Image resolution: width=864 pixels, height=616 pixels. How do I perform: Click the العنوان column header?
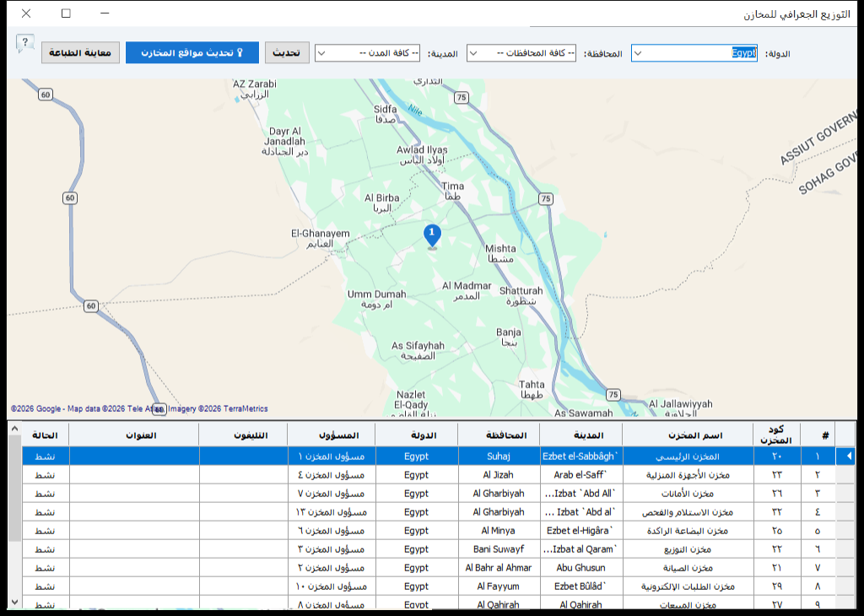click(134, 435)
